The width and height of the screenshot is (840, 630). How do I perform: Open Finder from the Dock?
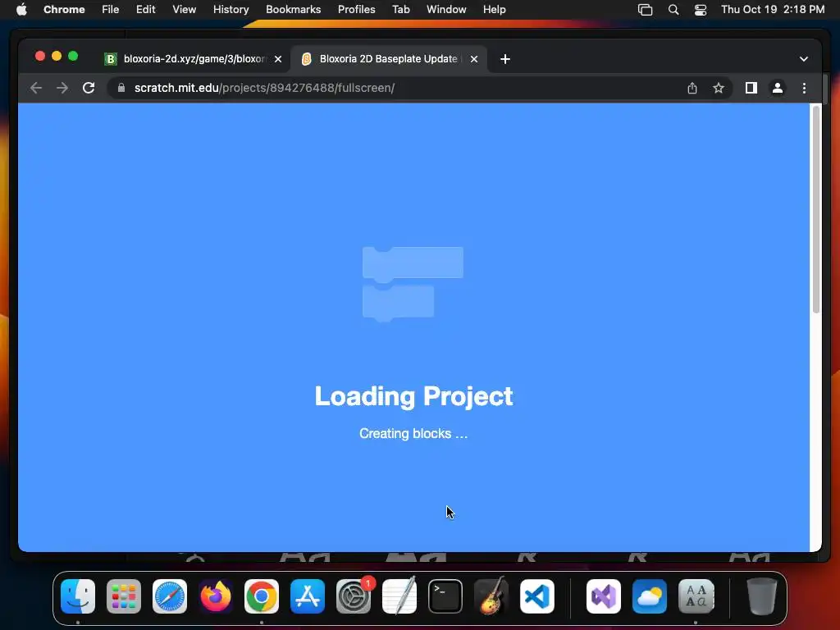point(78,596)
